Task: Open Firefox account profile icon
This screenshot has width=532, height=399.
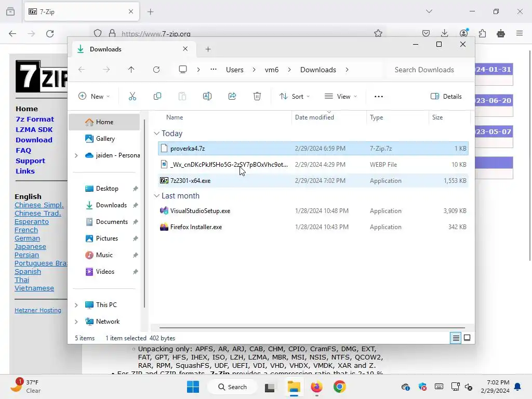Action: click(x=463, y=33)
